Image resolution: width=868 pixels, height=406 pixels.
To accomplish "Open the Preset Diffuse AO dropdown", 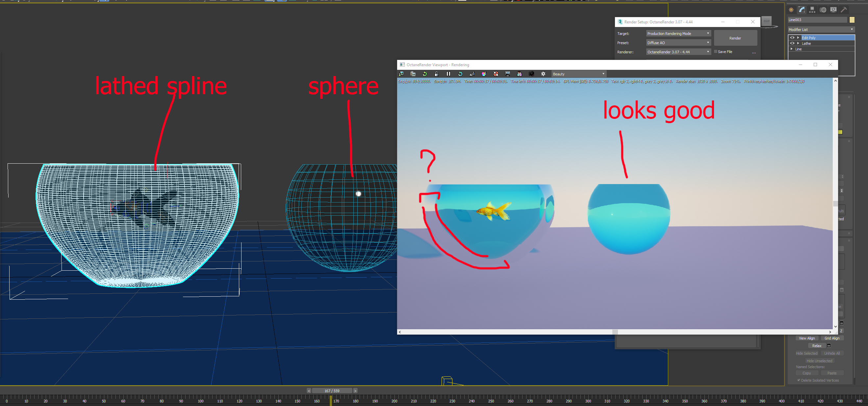I will point(678,43).
